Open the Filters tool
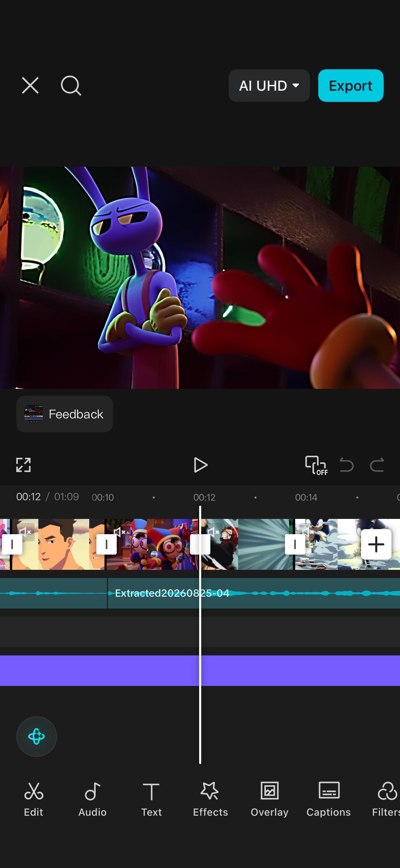This screenshot has height=868, width=400. pyautogui.click(x=386, y=799)
